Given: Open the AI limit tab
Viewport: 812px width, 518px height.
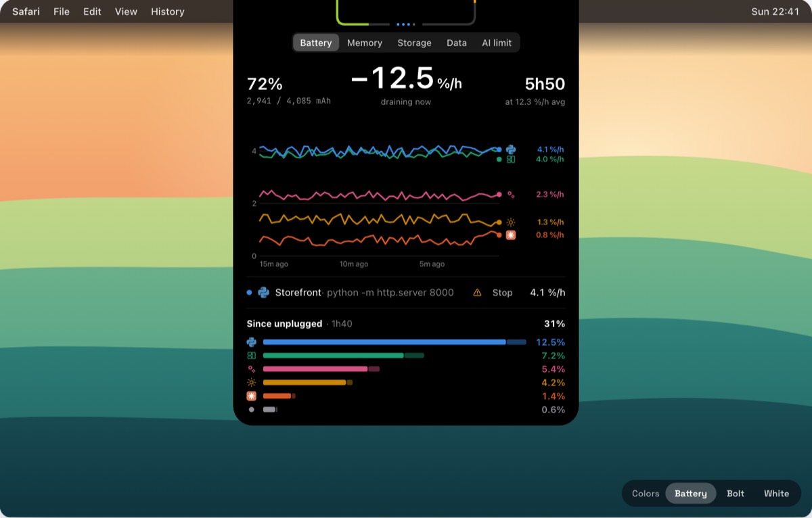Looking at the screenshot, I should [x=497, y=43].
